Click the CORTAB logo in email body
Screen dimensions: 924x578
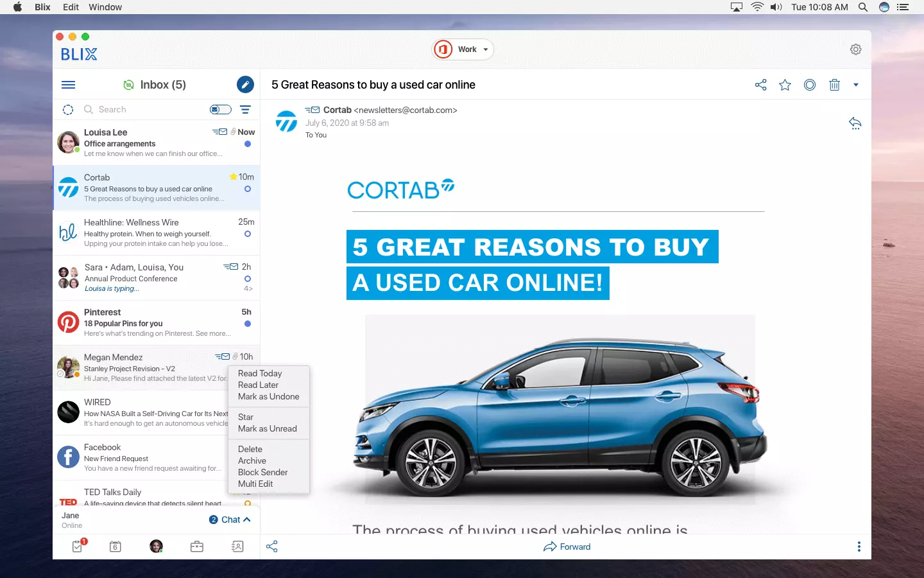tap(400, 189)
